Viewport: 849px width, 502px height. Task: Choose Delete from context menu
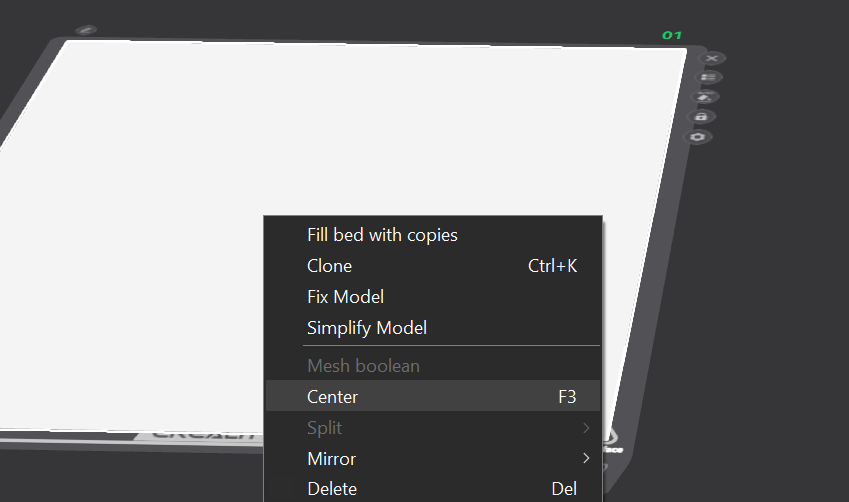pos(331,489)
